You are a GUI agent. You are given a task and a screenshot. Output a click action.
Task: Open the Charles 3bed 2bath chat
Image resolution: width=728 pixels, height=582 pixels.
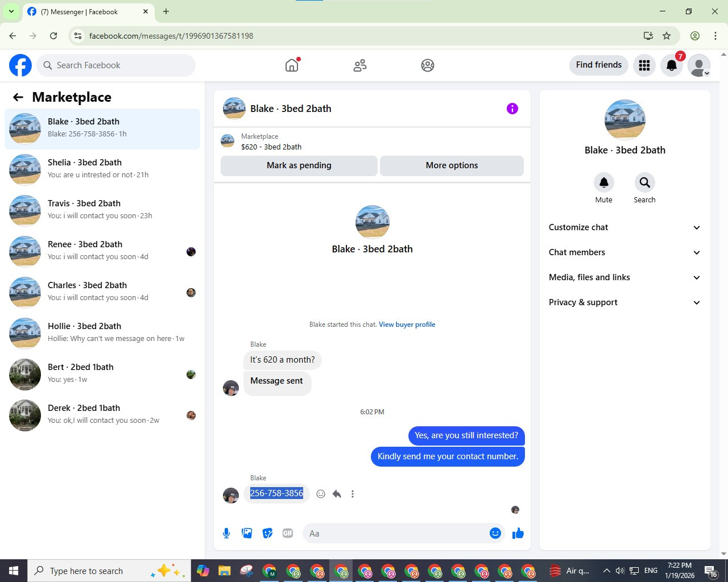coord(102,293)
